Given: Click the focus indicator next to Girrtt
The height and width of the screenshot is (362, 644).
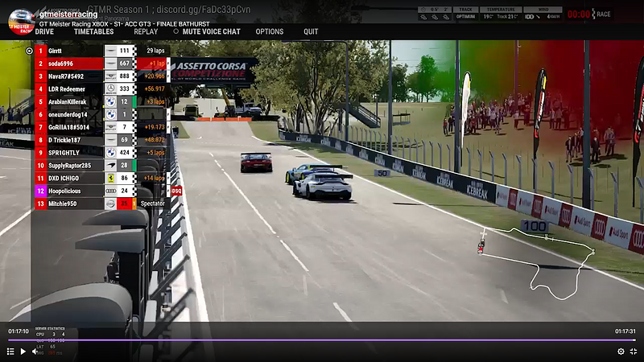Looking at the screenshot, I should tap(29, 51).
